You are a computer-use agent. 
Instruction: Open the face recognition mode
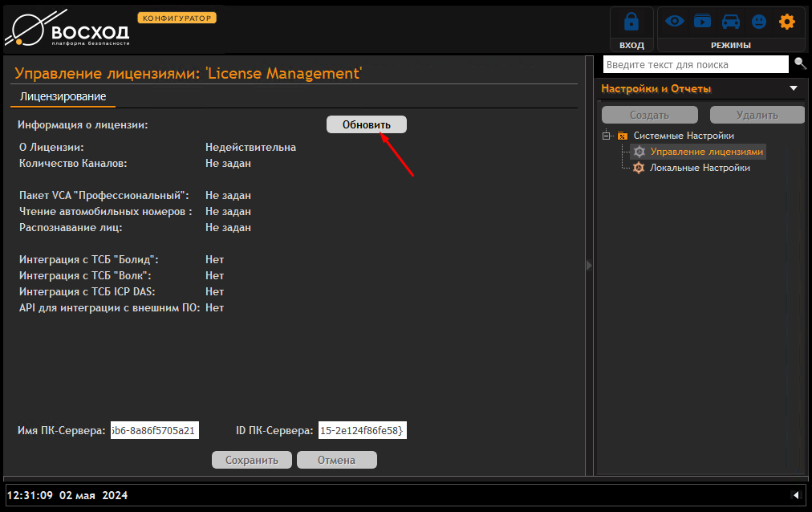758,22
